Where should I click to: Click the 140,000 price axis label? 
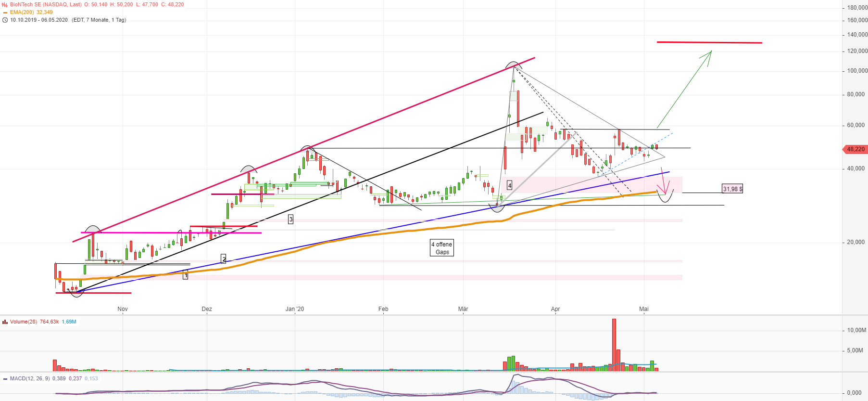(x=857, y=35)
